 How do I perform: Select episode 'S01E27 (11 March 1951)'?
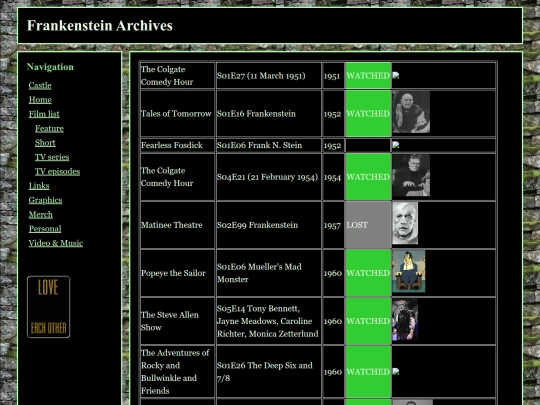tap(261, 75)
